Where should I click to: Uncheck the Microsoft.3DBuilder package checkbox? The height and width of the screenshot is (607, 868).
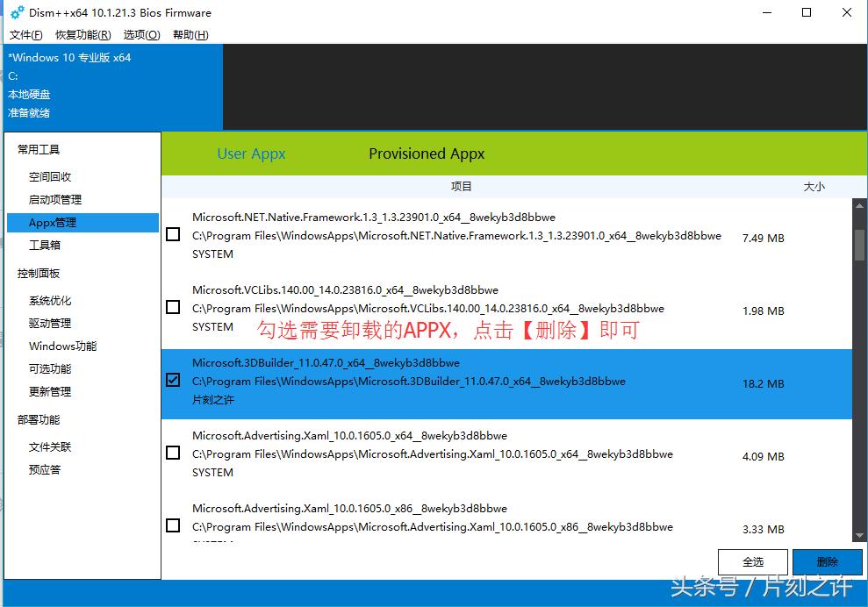[173, 380]
